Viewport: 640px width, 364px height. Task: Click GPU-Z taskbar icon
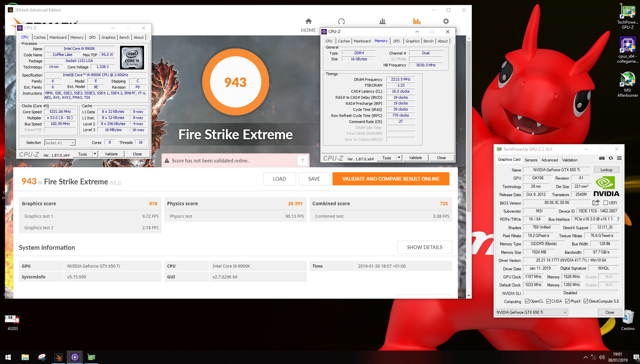tap(91, 357)
